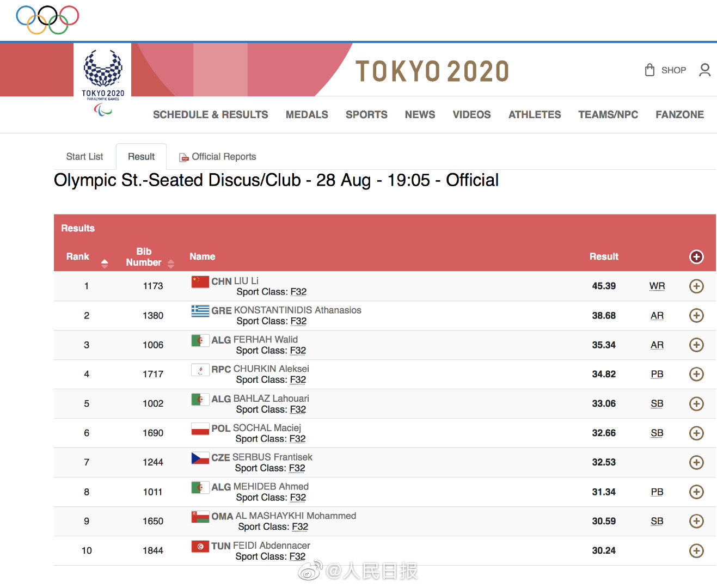717x588 pixels.
Task: Open the shopping bag icon
Action: click(649, 70)
